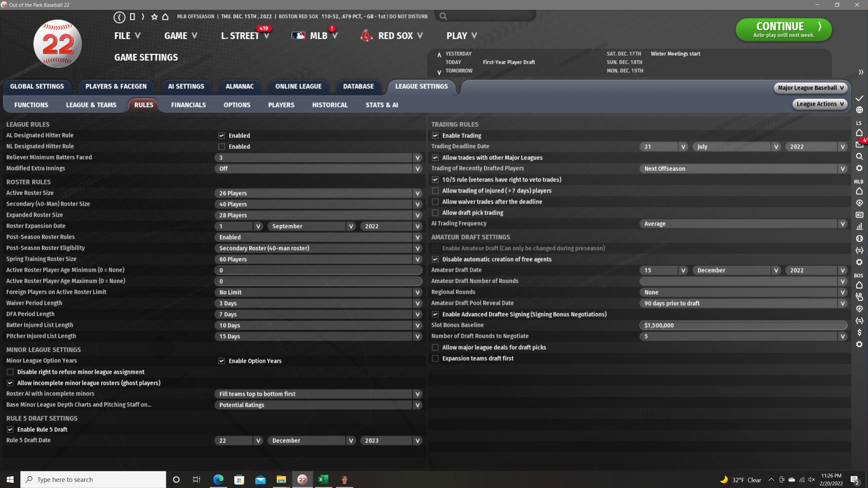Click the dollar sign icon in sidebar
This screenshot has height=488, width=868.
point(859,332)
